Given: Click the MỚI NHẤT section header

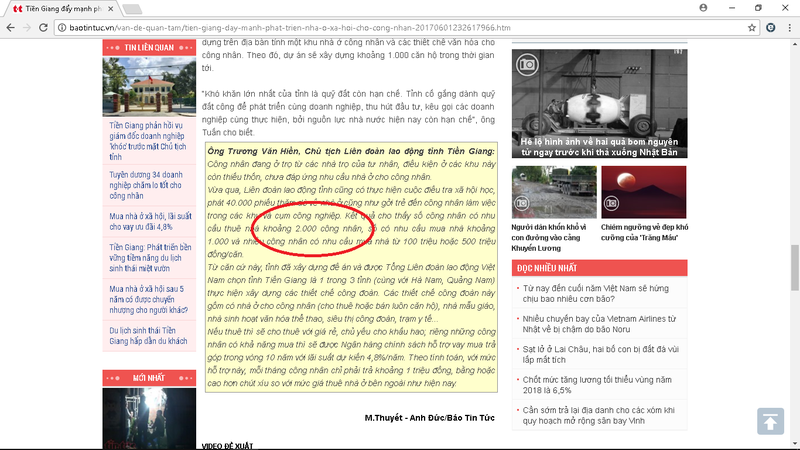Looking at the screenshot, I should [x=149, y=378].
